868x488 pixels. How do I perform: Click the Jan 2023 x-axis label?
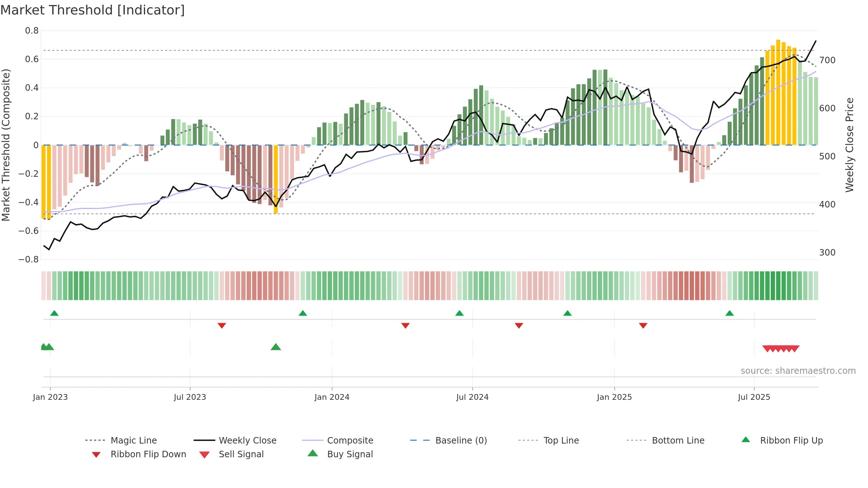50,397
